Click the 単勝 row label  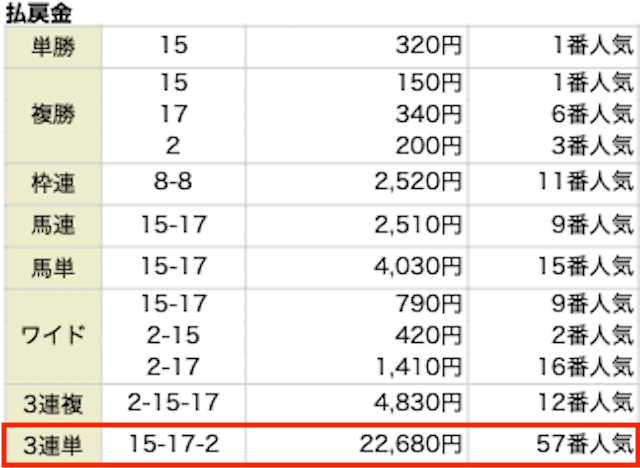53,48
